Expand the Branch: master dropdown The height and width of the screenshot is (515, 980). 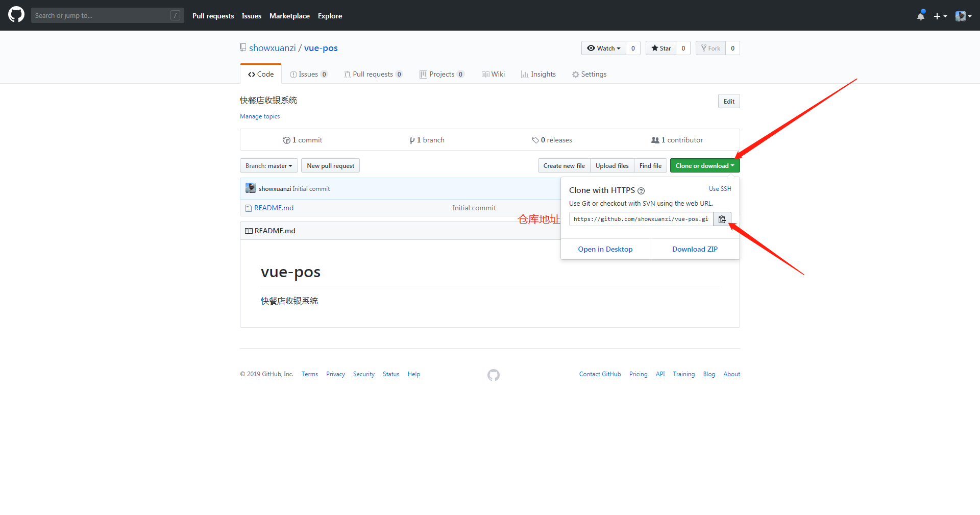(269, 165)
